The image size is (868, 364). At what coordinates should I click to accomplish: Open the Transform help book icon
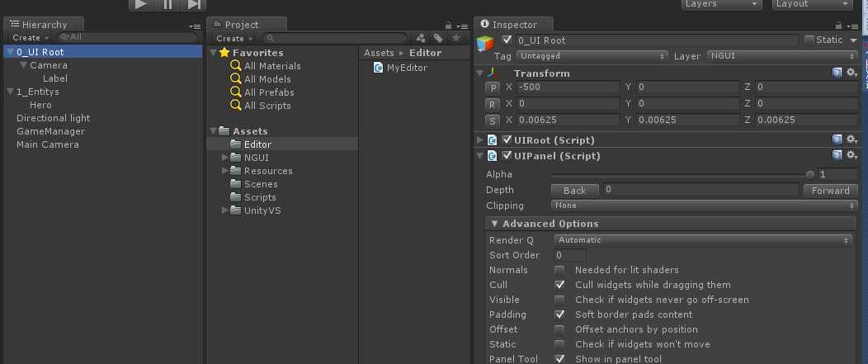[837, 73]
